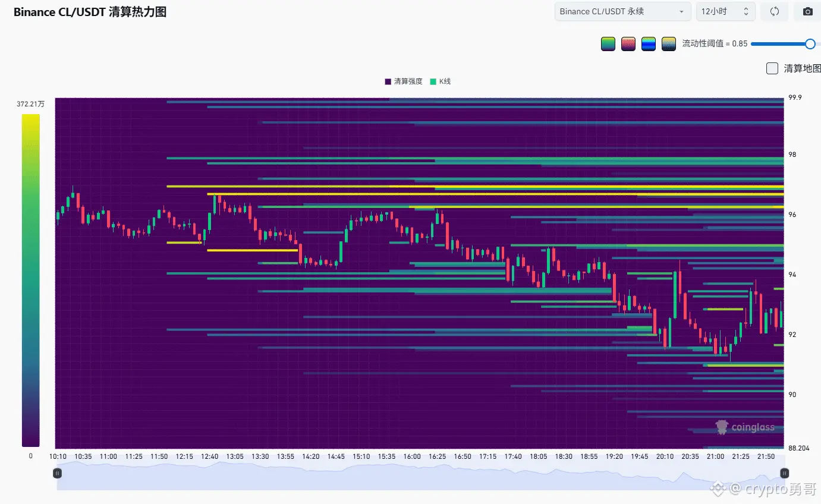Click the 18:55 time axis label
Image resolution: width=821 pixels, height=504 pixels.
(589, 456)
